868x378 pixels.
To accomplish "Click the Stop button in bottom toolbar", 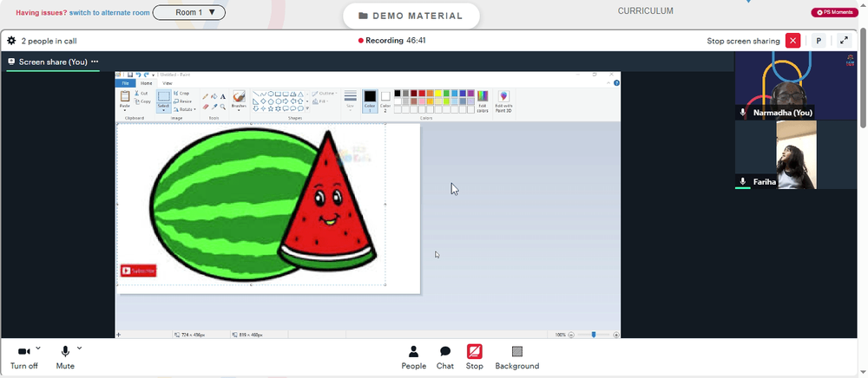I will point(475,357).
